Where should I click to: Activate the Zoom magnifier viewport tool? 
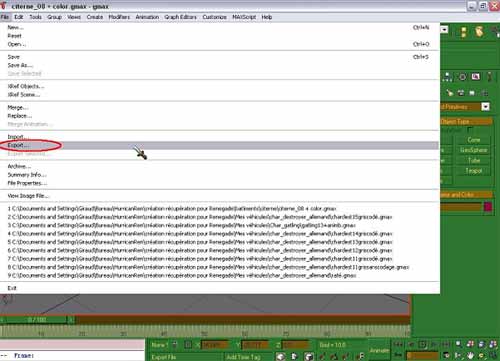tap(459, 344)
